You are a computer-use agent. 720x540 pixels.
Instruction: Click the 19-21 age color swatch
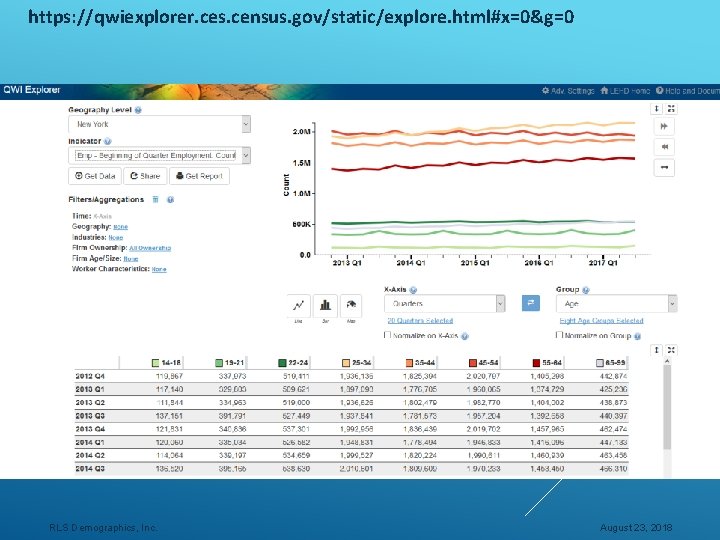[219, 363]
